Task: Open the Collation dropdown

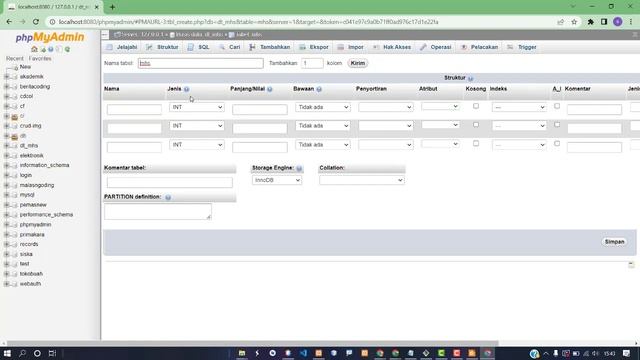Action: click(x=362, y=180)
